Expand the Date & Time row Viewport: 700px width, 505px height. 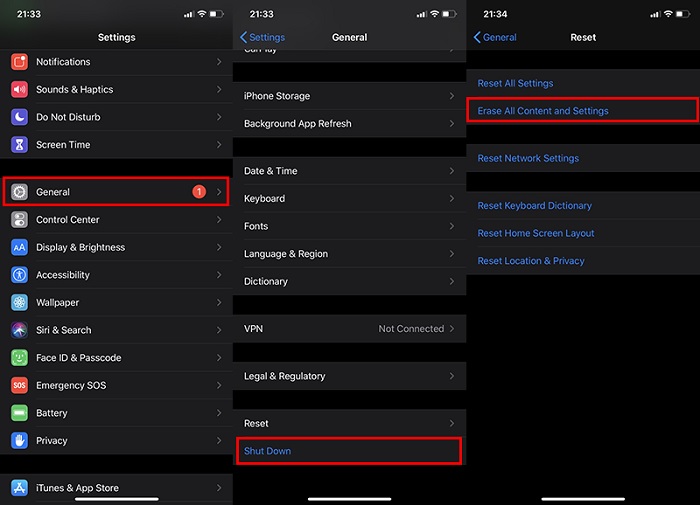pyautogui.click(x=350, y=171)
